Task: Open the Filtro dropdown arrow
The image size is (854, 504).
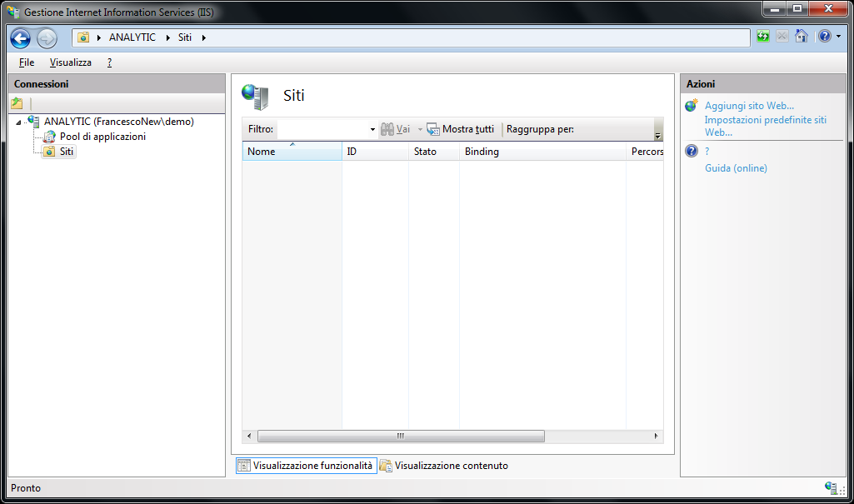Action: pos(372,130)
